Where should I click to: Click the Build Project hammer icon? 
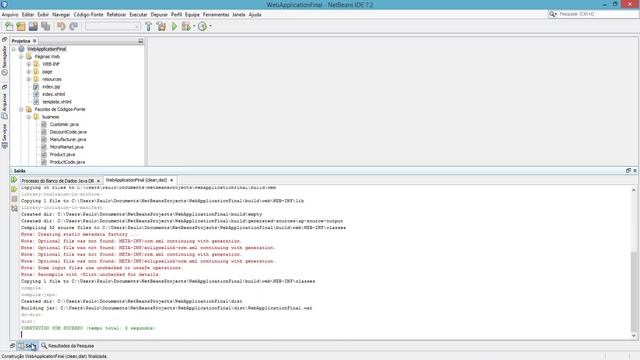click(149, 27)
